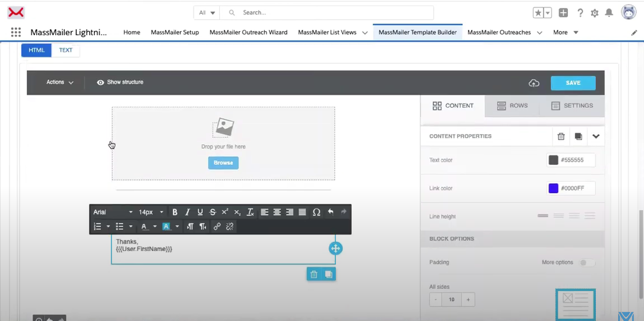
Task: Edit navigation with pencil icon
Action: tap(634, 33)
